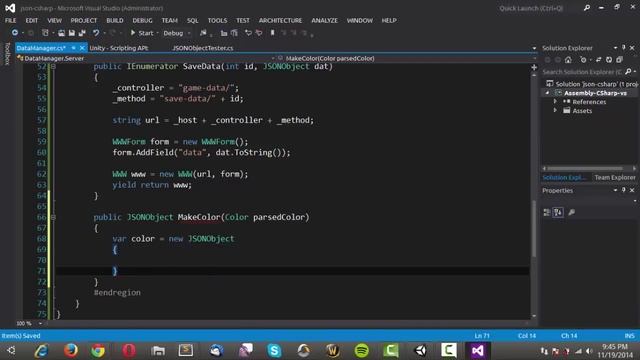Open the active documents list dropdown arrow

[x=534, y=48]
